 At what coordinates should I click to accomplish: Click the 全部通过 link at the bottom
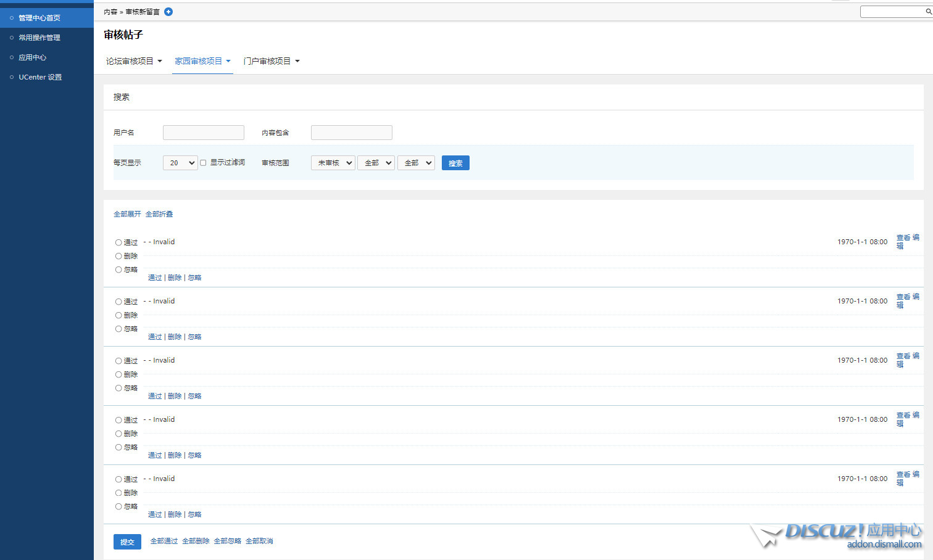coord(164,541)
